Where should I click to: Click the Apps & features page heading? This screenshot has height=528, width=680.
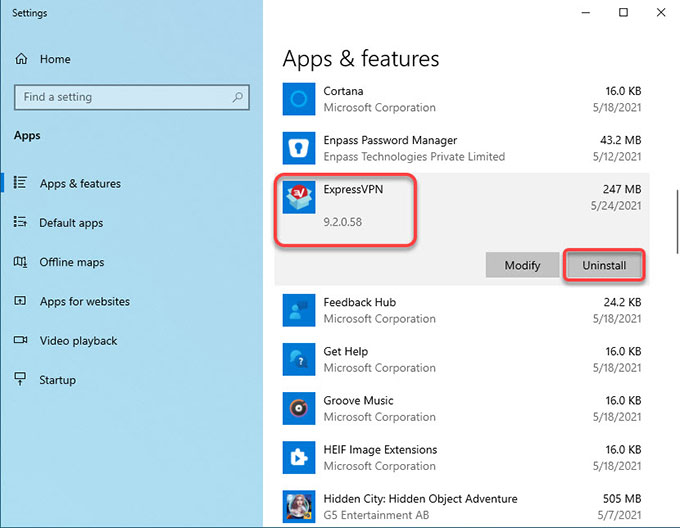click(x=361, y=59)
